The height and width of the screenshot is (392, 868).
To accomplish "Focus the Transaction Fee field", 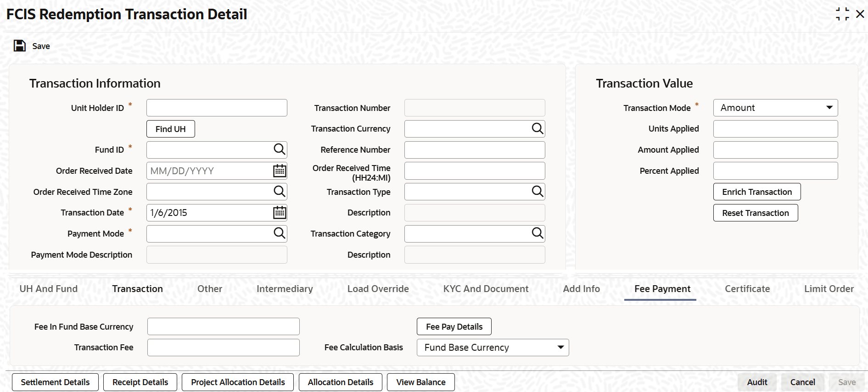I will (x=223, y=348).
